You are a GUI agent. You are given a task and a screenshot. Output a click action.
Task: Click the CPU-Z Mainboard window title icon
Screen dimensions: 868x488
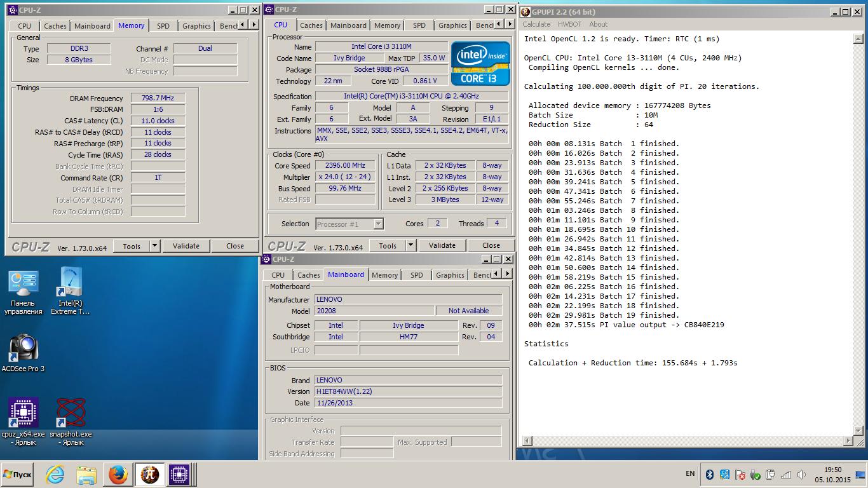tap(268, 259)
